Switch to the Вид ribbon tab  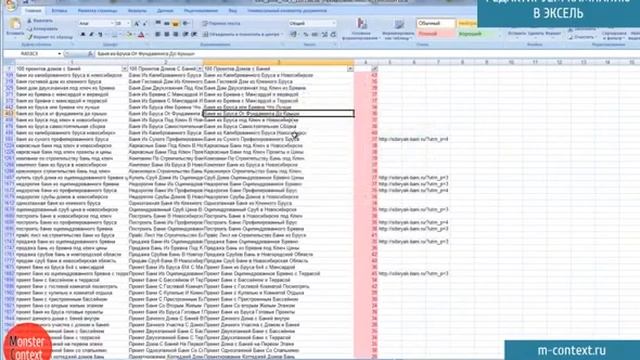(233, 11)
